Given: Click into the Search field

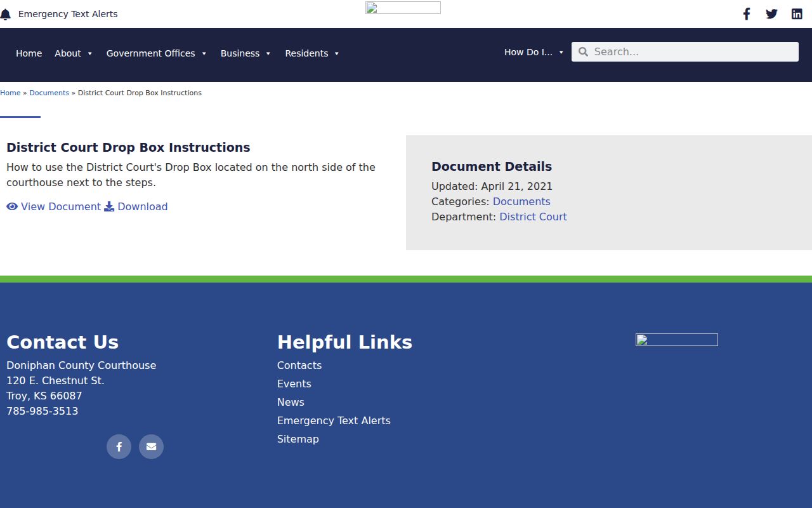Looking at the screenshot, I should [x=685, y=52].
